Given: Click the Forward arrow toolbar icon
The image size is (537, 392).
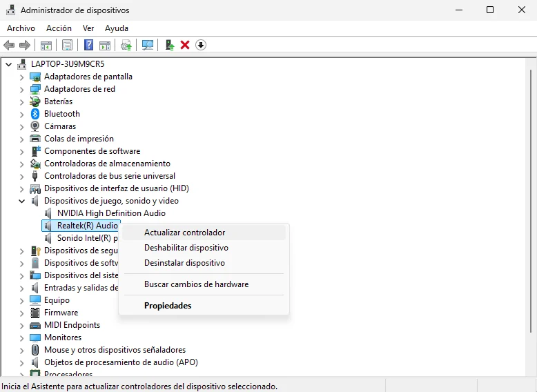Looking at the screenshot, I should point(25,45).
